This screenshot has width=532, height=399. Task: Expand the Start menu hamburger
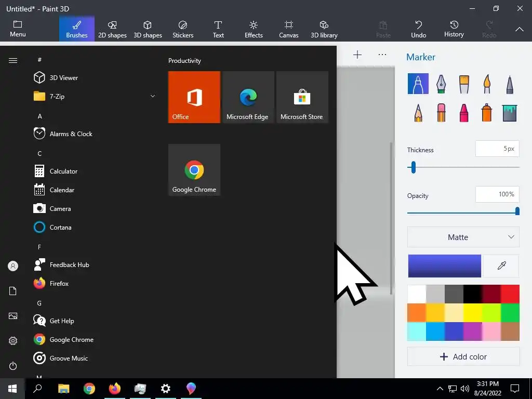pyautogui.click(x=13, y=60)
